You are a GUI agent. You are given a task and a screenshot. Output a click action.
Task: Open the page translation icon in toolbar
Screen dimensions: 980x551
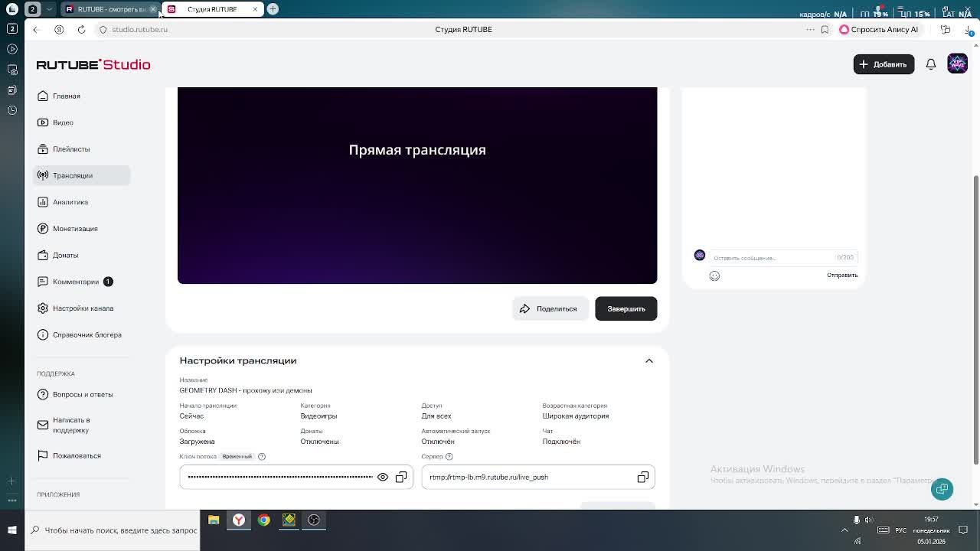click(946, 29)
